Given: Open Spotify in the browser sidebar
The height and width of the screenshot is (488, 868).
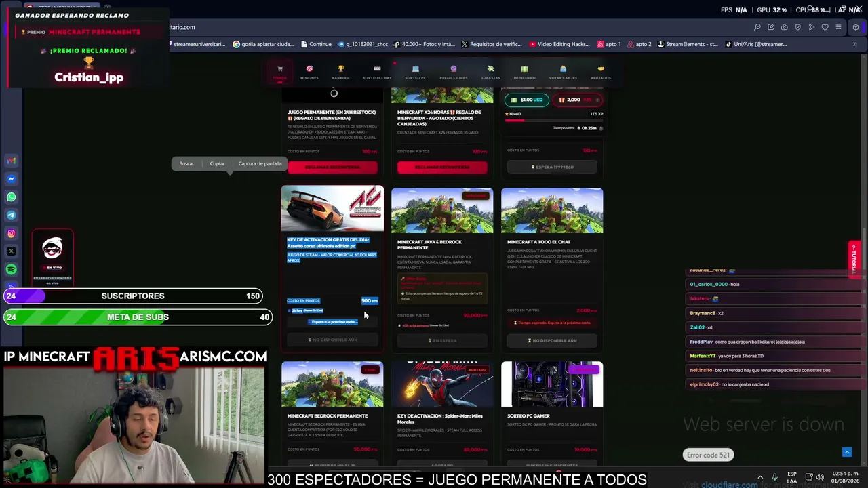Looking at the screenshot, I should click(12, 269).
